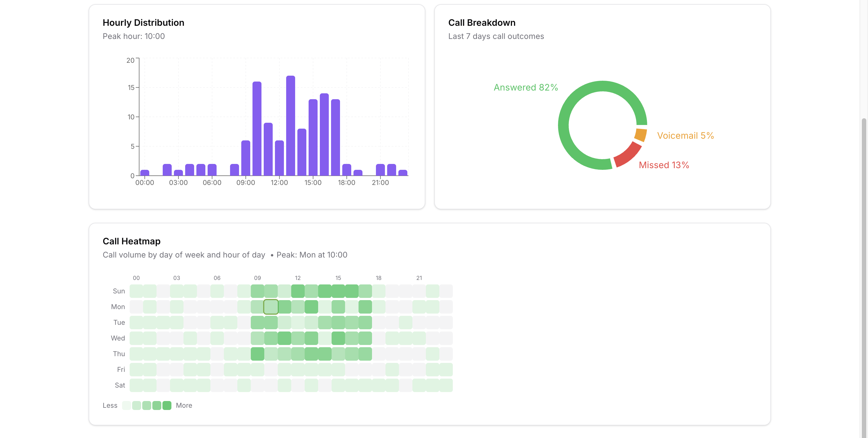Click the 10:00 bar in the hourly chart

coord(257,131)
